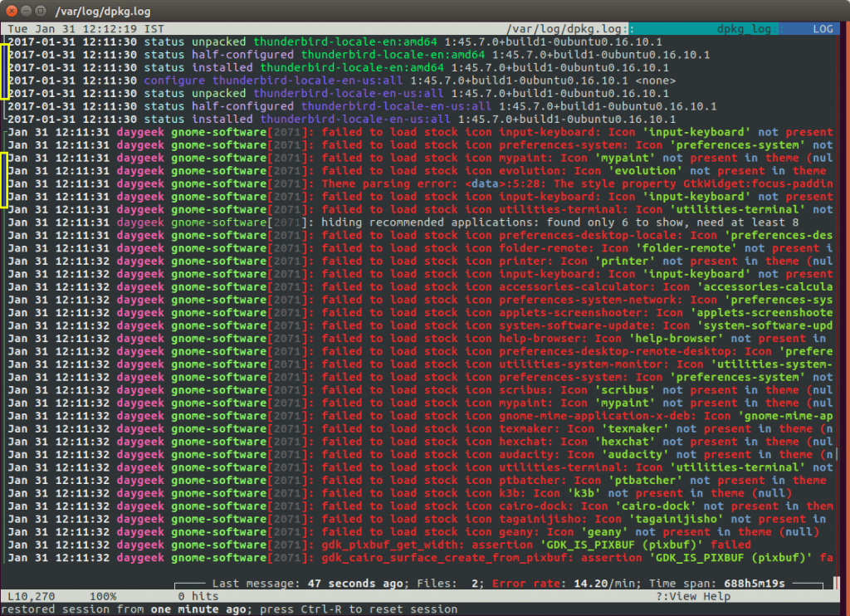850x616 pixels.
Task: Click the yellow marker beside gnome-software lines
Action: (4, 178)
